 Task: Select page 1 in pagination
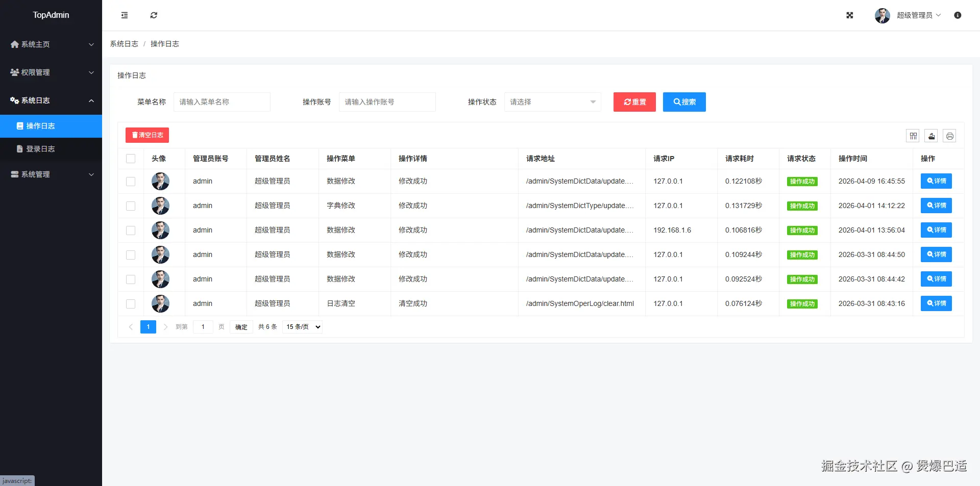(148, 327)
